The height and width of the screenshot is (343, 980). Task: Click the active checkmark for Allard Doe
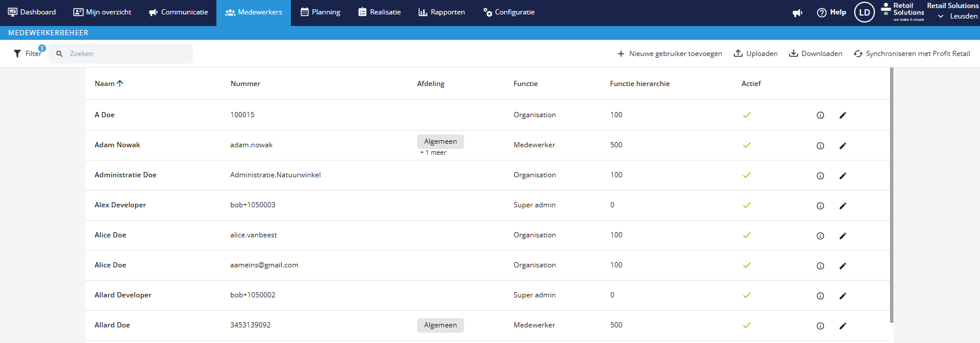pos(747,325)
